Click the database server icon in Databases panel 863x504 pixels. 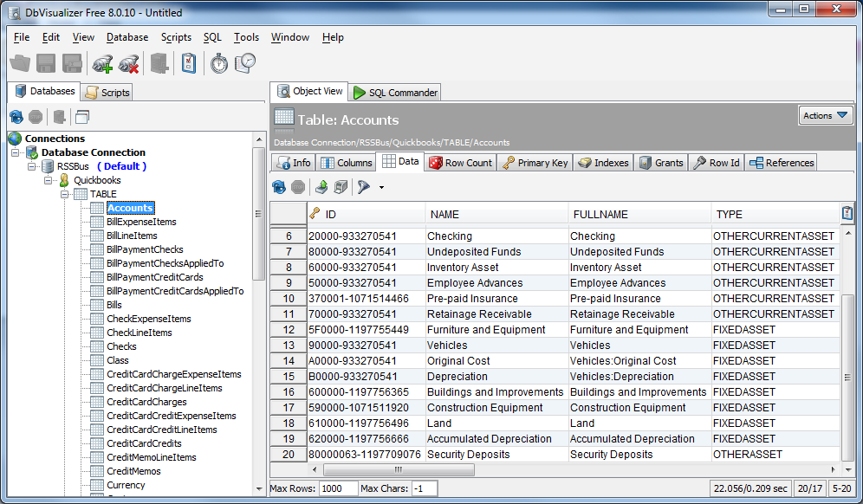point(60,117)
